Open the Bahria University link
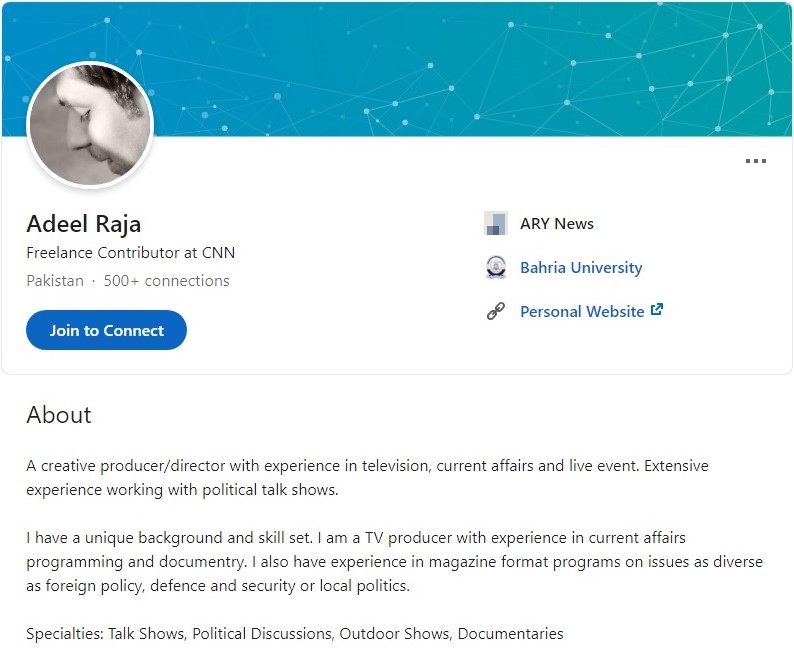 [581, 267]
